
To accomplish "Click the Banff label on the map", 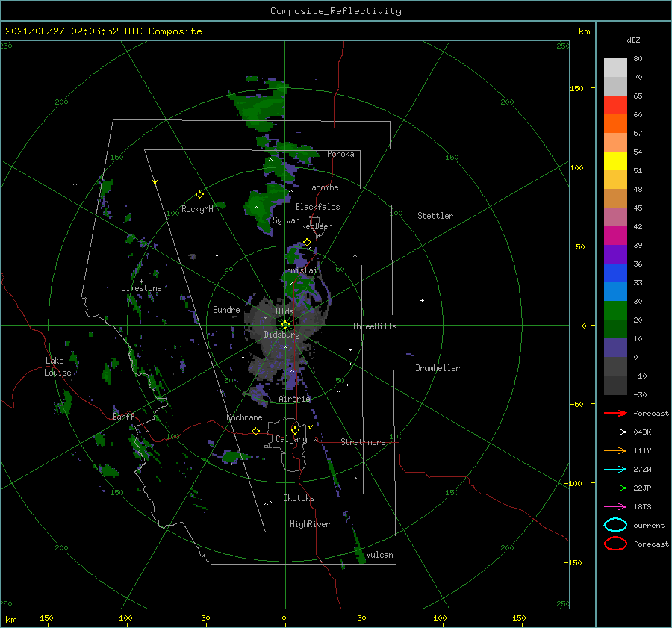I will pos(123,416).
